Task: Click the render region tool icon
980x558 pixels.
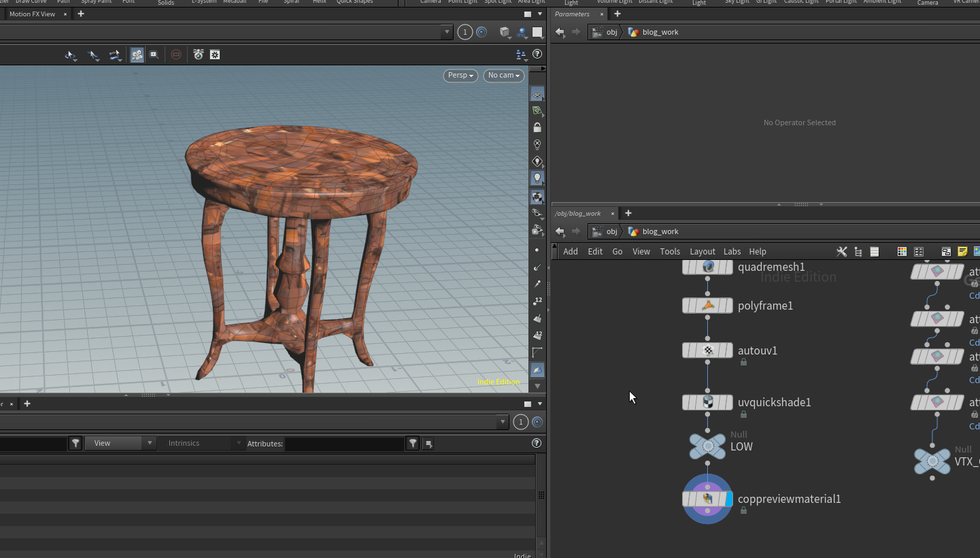Action: pyautogui.click(x=154, y=54)
